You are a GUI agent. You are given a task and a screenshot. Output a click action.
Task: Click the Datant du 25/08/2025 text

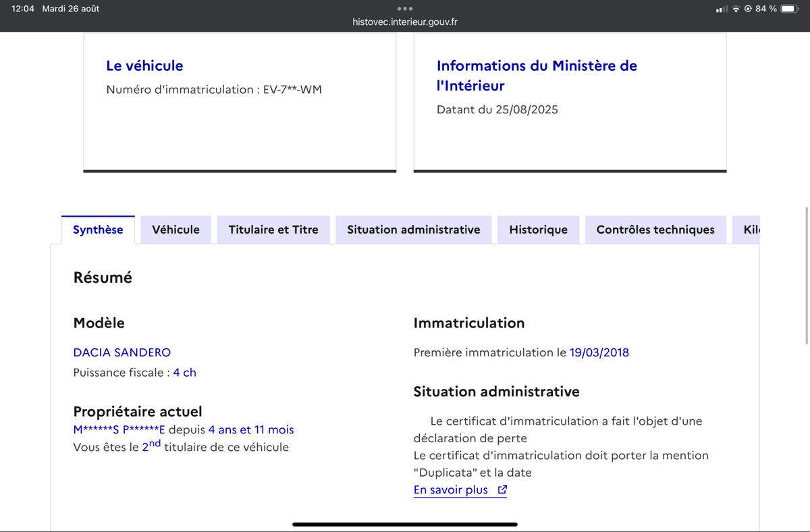coord(497,109)
